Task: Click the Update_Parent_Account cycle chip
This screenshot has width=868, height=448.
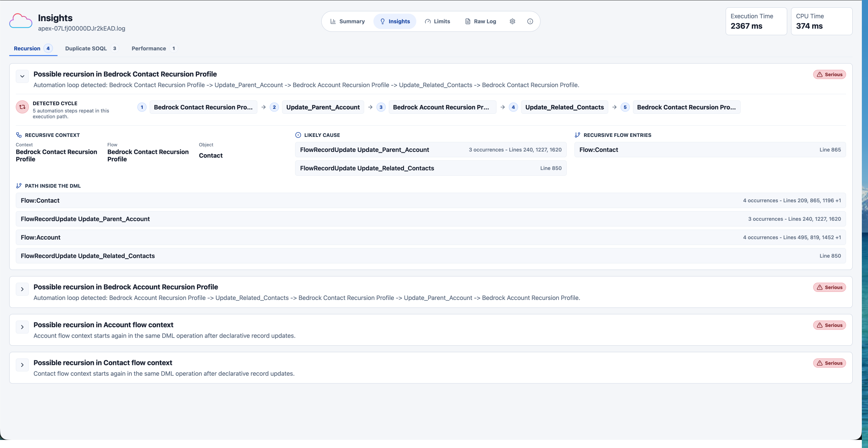Action: coord(323,107)
